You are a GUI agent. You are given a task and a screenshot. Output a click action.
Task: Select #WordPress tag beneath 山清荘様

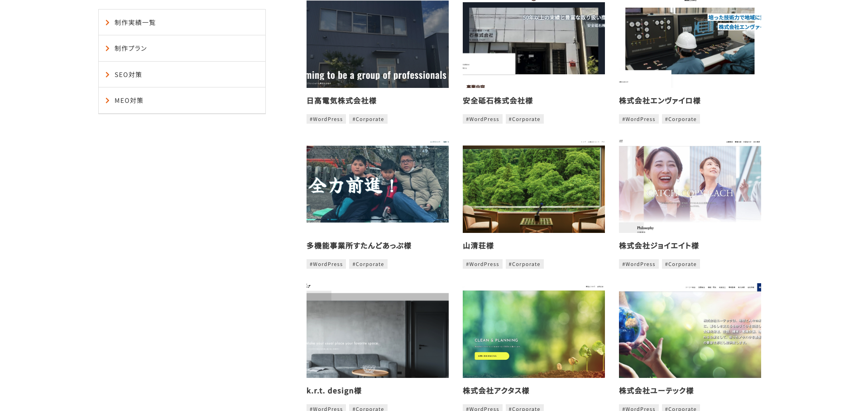point(482,264)
